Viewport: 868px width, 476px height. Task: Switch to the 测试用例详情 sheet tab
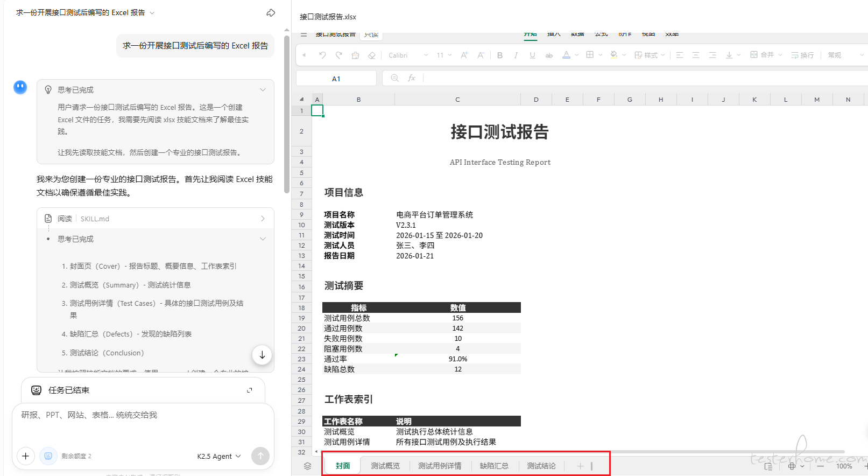440,466
